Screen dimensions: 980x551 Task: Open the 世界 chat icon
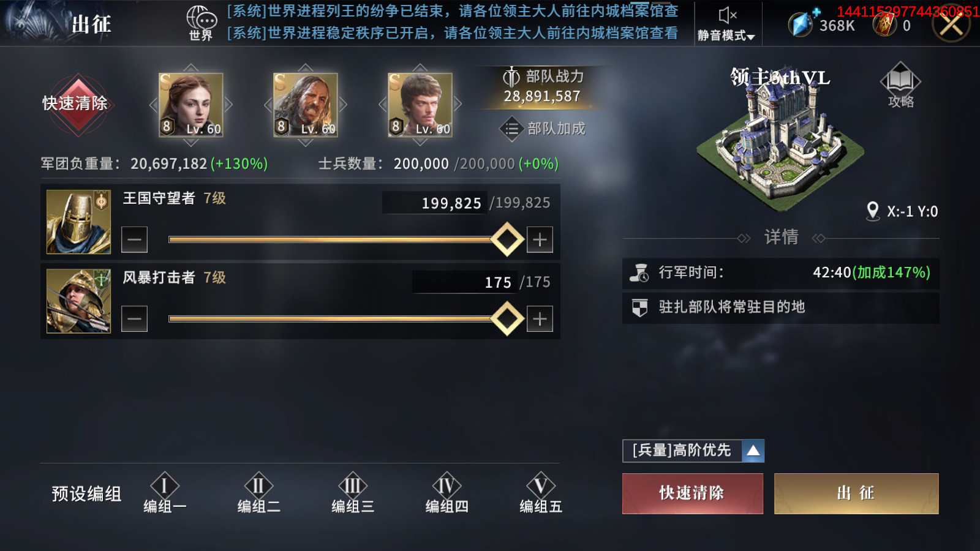pos(201,23)
